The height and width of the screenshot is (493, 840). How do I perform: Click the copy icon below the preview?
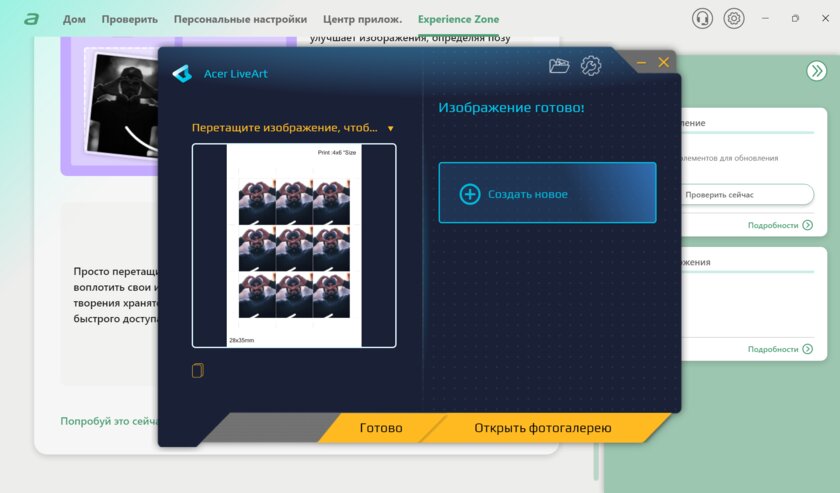[x=198, y=370]
